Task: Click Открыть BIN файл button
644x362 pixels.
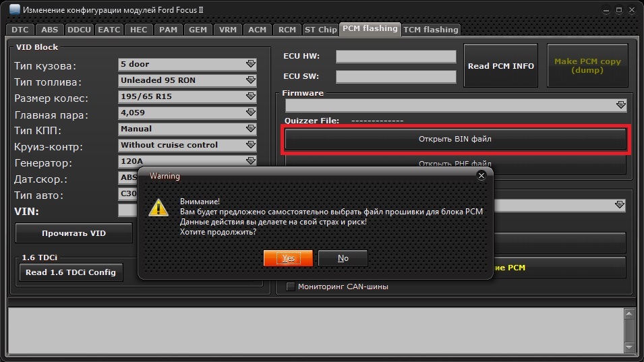Action: tap(455, 140)
